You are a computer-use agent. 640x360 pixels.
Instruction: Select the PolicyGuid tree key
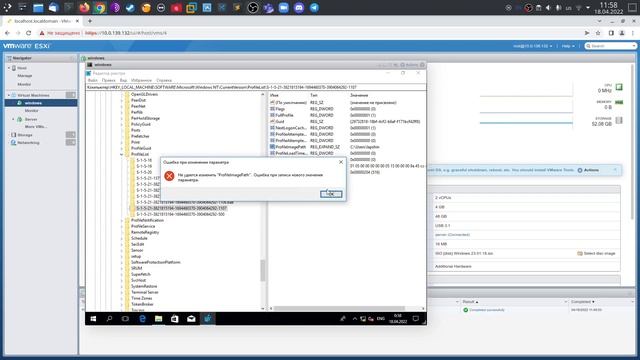click(x=141, y=124)
